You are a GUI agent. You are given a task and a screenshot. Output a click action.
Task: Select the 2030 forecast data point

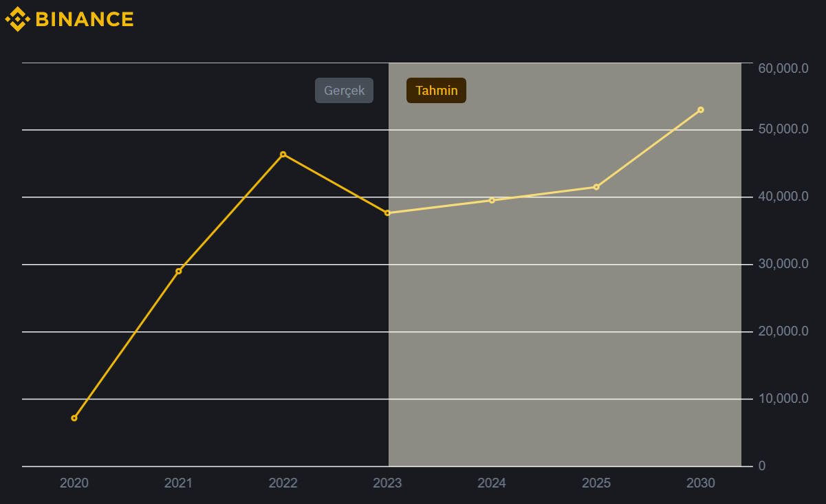pos(701,109)
